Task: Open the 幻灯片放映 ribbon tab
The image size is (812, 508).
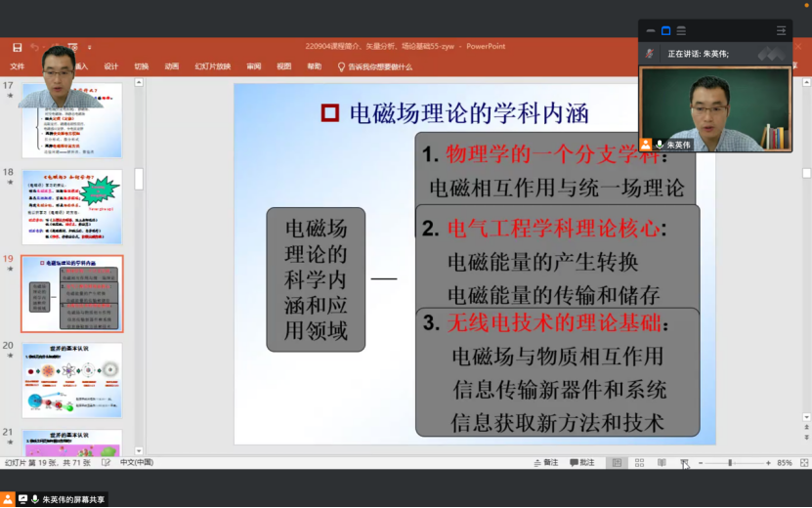Action: (212, 66)
